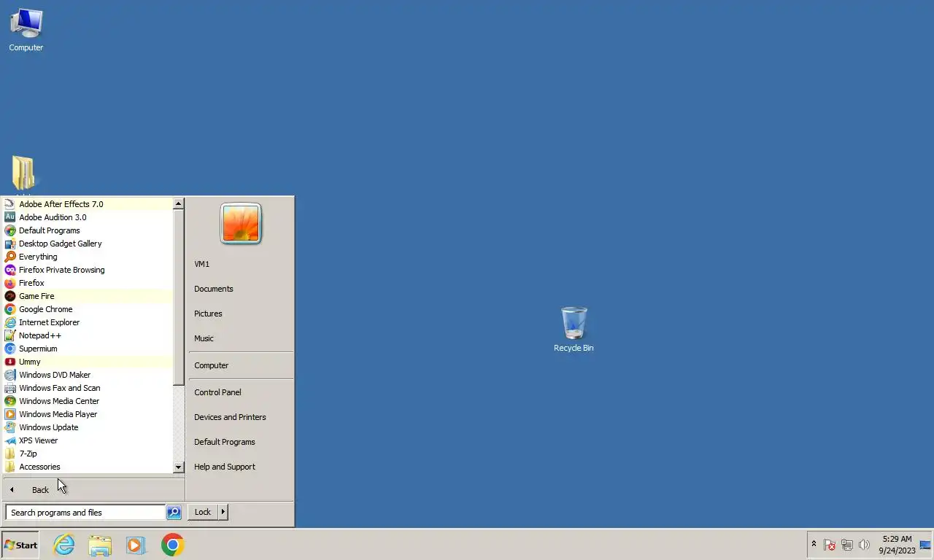Click Internet Explorer taskbar icon
The image size is (934, 560).
click(x=64, y=545)
